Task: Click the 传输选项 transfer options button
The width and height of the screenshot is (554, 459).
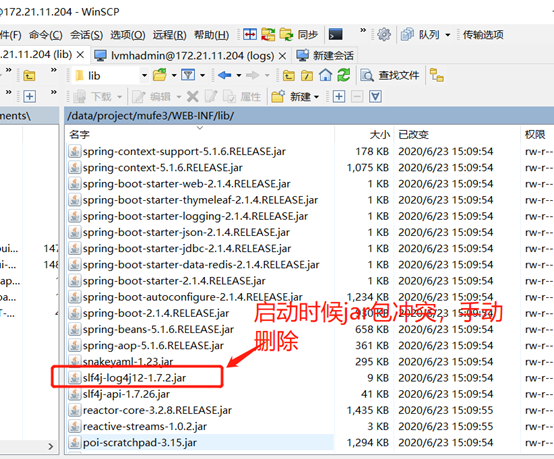Action: (483, 35)
